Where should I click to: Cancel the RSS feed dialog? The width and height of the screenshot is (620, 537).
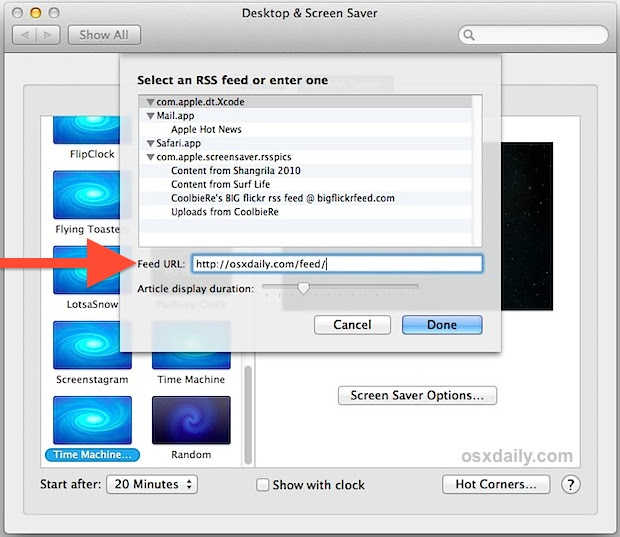352,325
